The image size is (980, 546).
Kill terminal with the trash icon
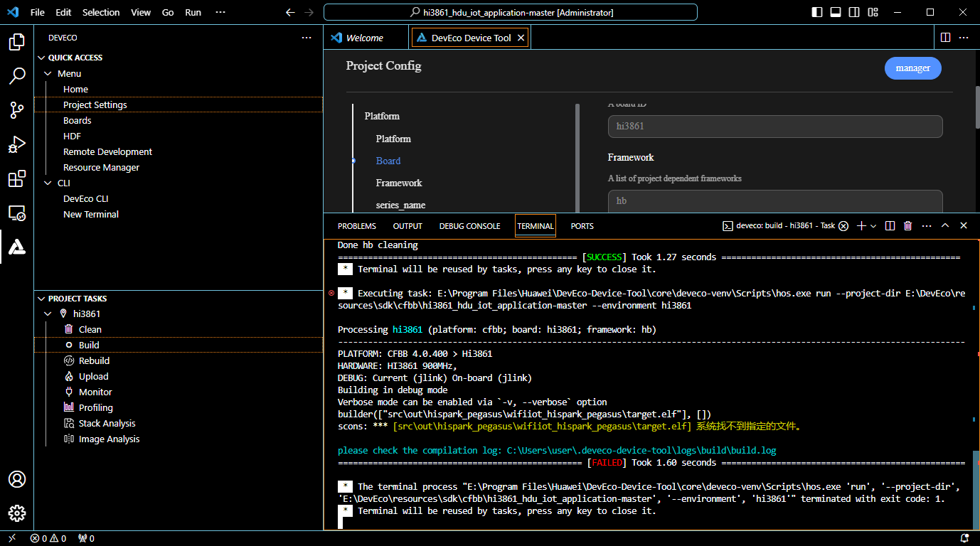tap(908, 226)
